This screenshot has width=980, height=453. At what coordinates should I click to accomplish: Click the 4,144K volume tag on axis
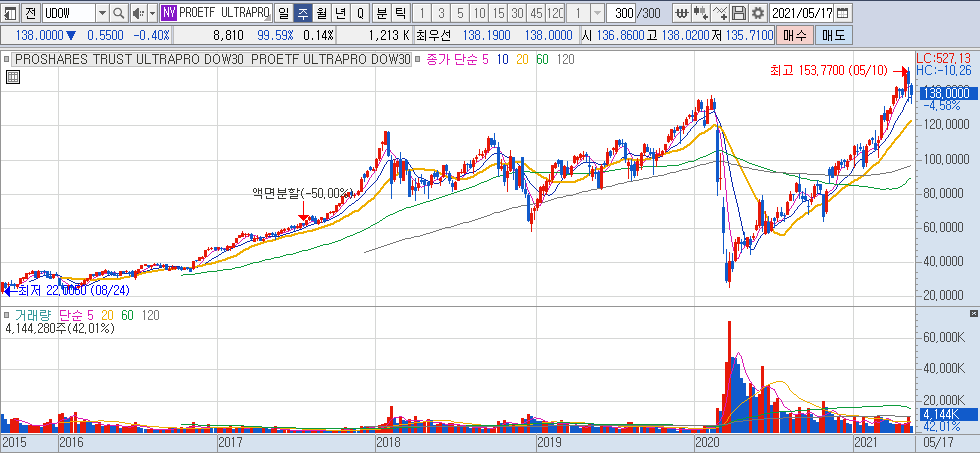(949, 414)
